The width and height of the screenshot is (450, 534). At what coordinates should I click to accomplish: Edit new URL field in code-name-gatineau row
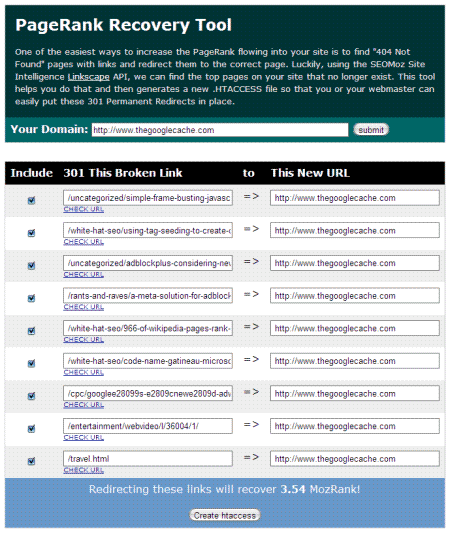click(x=355, y=361)
